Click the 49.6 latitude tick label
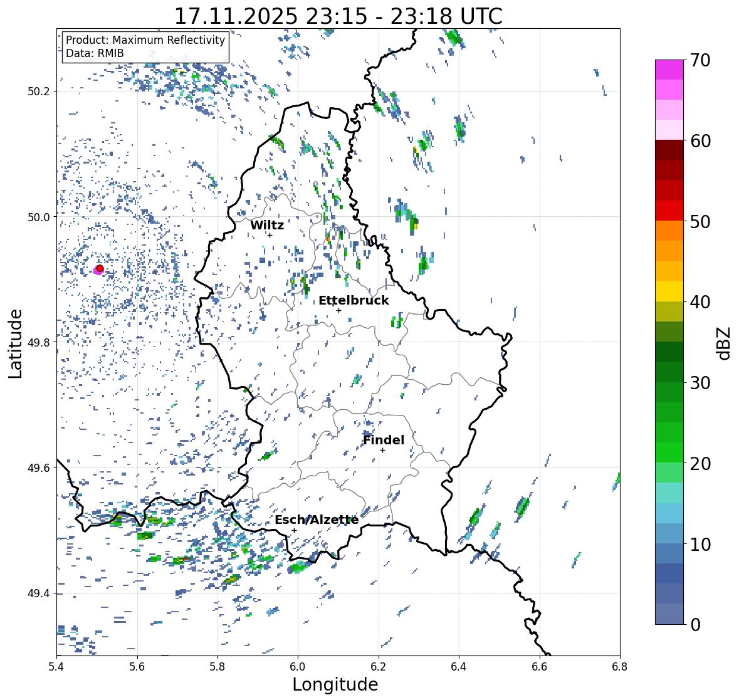 coord(39,468)
